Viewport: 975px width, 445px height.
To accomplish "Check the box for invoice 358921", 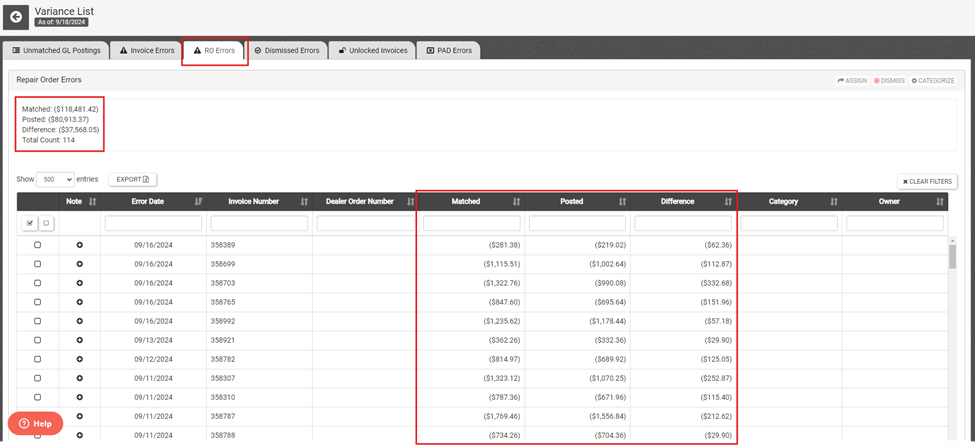I will pos(37,340).
